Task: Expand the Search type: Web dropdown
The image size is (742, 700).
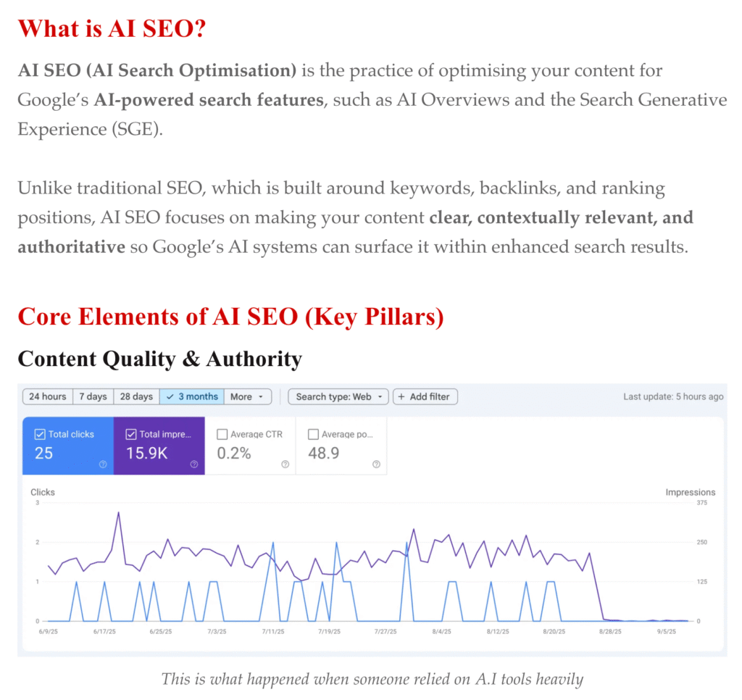Action: 338,397
